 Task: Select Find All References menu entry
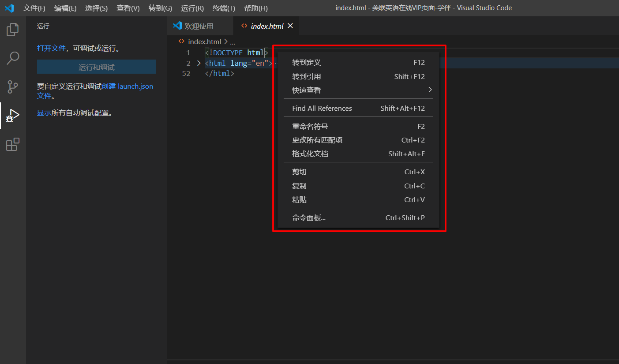pos(358,108)
